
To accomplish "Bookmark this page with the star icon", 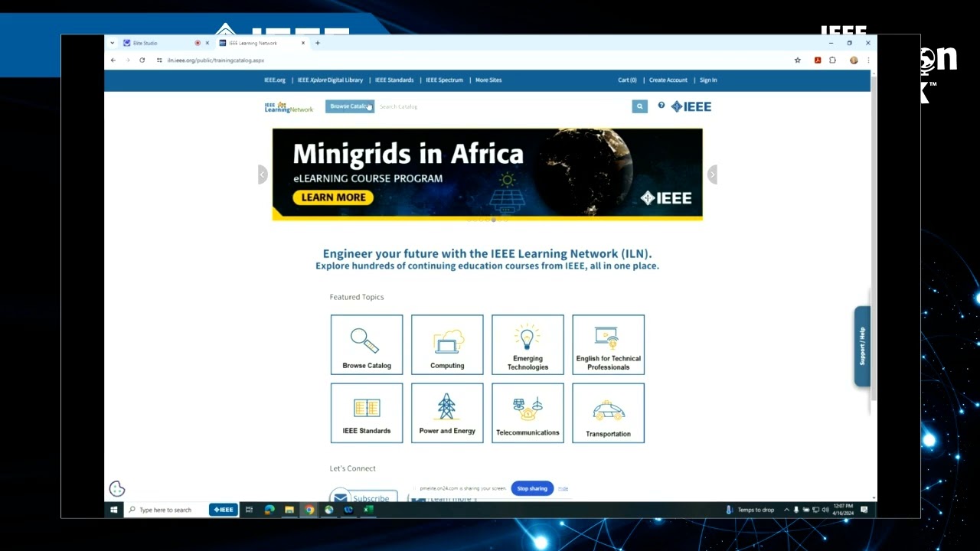I will coord(798,60).
